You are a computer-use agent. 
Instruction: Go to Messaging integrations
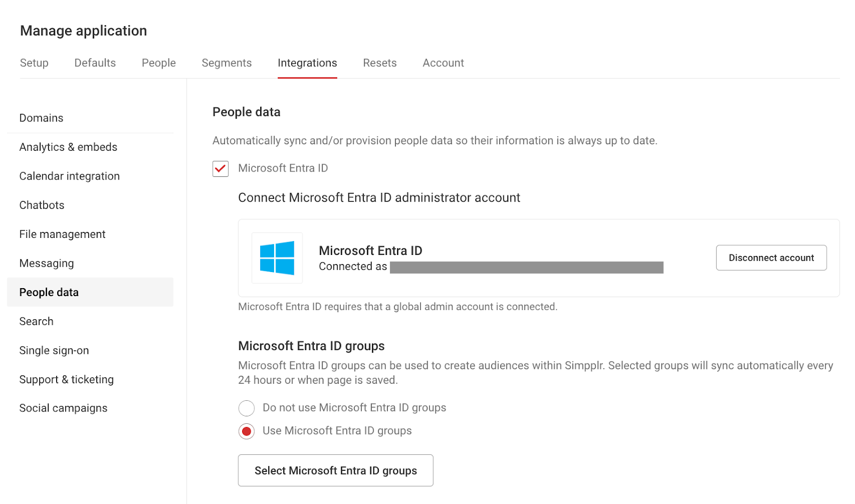click(x=90, y=263)
